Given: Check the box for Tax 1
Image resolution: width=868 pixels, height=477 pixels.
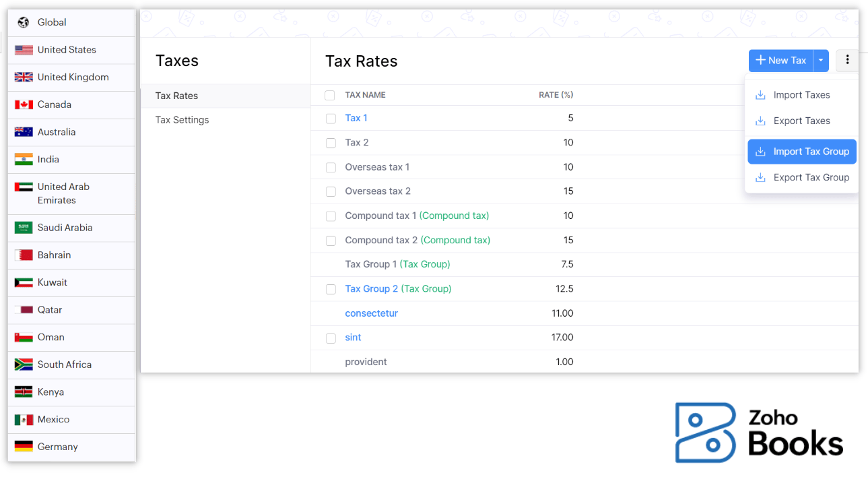Looking at the screenshot, I should pyautogui.click(x=331, y=119).
